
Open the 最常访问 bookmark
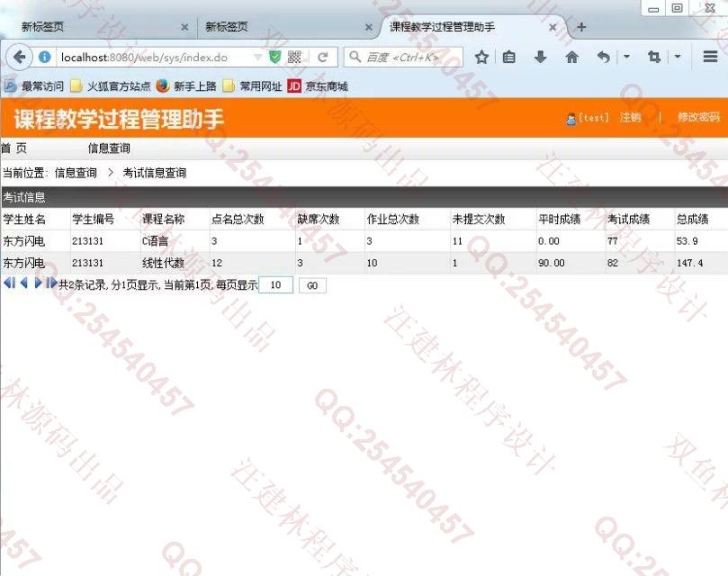tap(34, 85)
